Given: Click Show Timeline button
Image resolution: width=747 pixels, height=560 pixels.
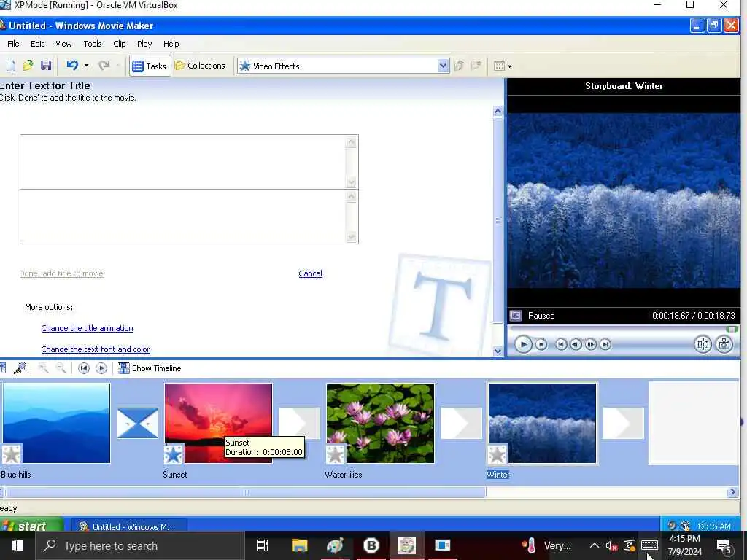Looking at the screenshot, I should click(150, 368).
